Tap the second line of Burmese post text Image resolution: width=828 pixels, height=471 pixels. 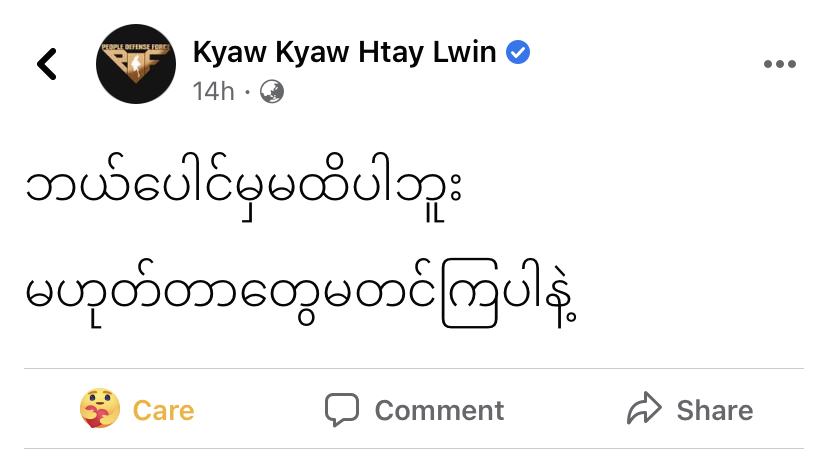301,293
